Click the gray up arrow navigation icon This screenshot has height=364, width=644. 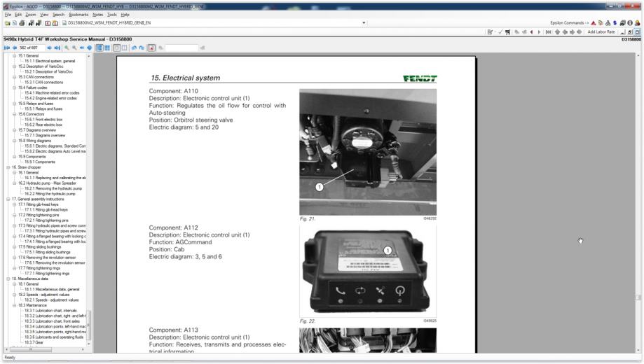pos(557,32)
